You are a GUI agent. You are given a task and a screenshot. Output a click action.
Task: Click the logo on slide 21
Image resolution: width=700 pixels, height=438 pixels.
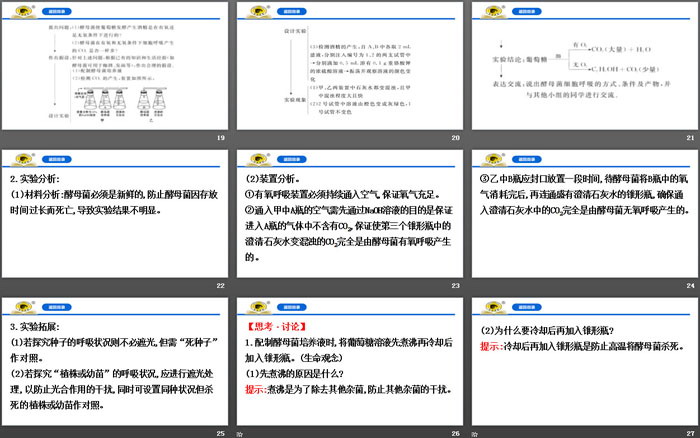(x=494, y=12)
